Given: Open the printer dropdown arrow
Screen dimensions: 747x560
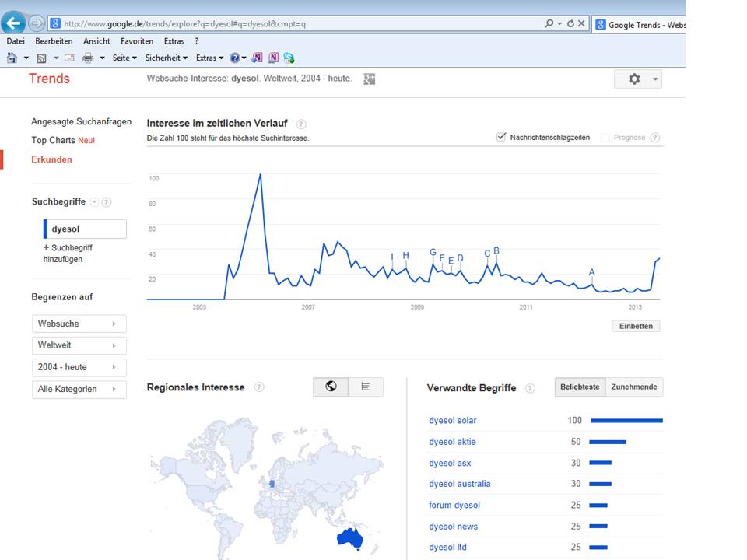Looking at the screenshot, I should tap(102, 58).
